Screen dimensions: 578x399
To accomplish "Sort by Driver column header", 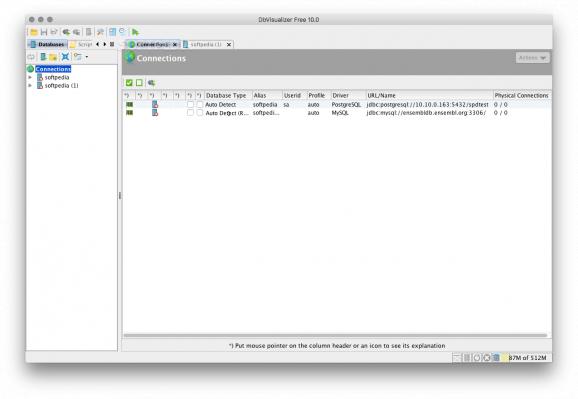I will pyautogui.click(x=348, y=96).
